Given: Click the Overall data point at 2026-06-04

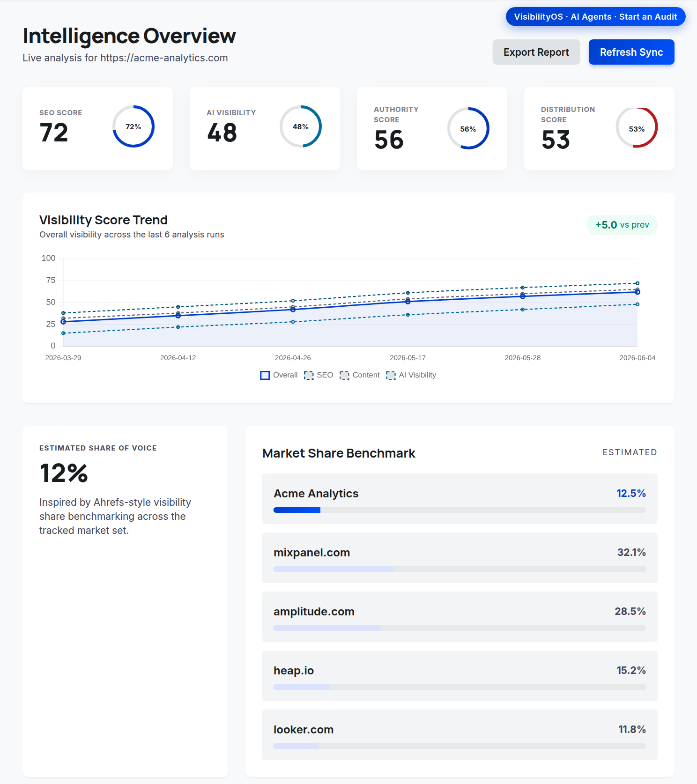Looking at the screenshot, I should [x=638, y=292].
